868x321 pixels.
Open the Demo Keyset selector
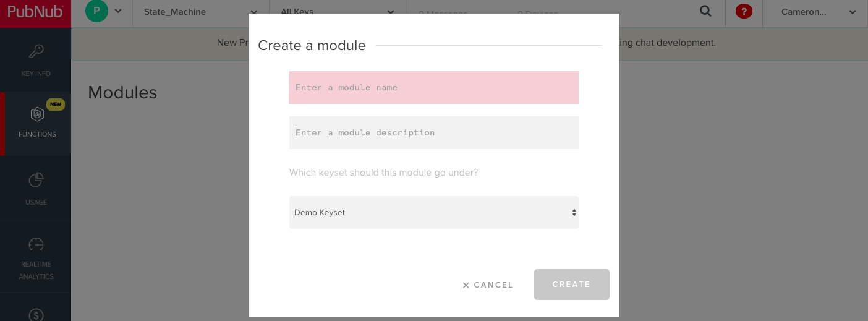434,212
